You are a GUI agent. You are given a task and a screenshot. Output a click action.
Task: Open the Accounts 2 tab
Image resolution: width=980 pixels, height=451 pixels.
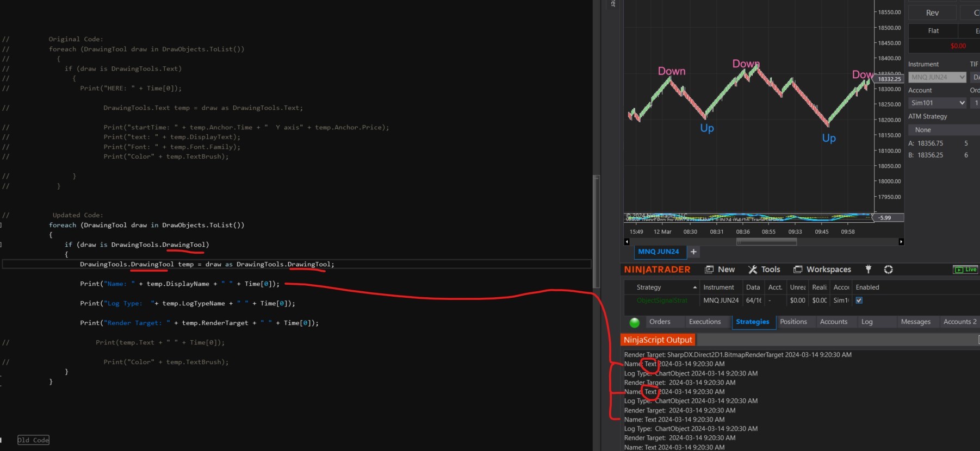[x=960, y=322]
